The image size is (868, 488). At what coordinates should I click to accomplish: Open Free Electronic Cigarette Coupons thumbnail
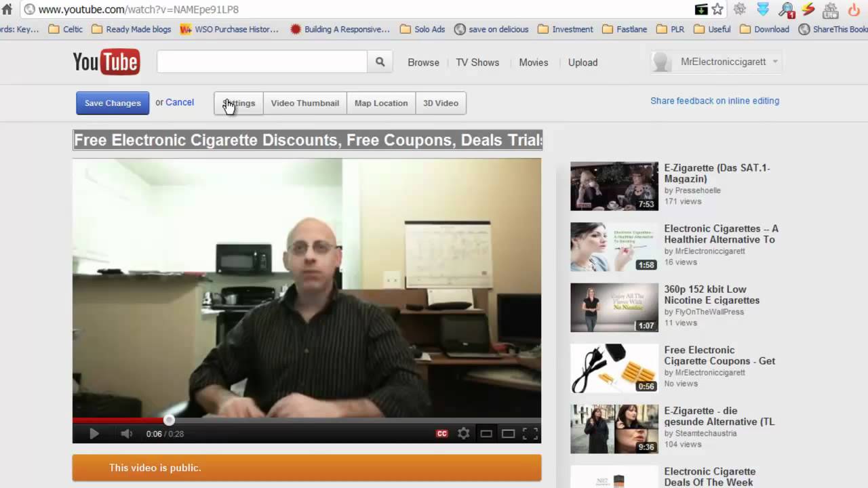(x=614, y=368)
